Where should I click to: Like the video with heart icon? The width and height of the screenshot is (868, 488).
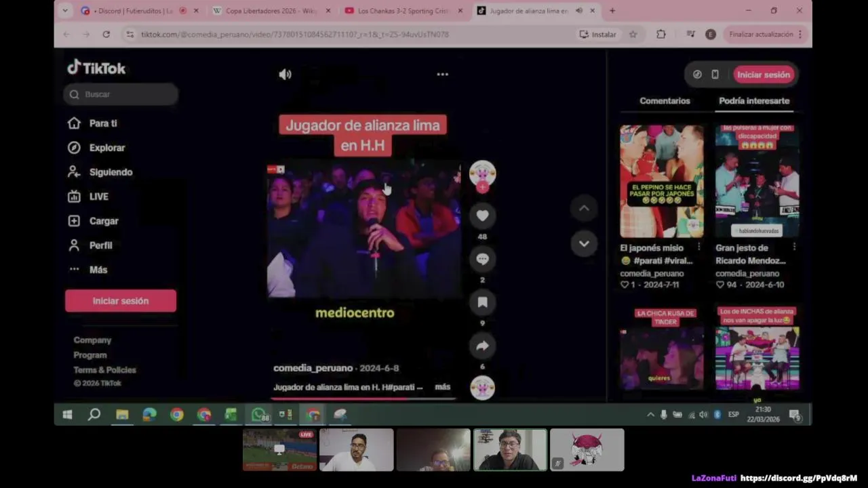482,216
